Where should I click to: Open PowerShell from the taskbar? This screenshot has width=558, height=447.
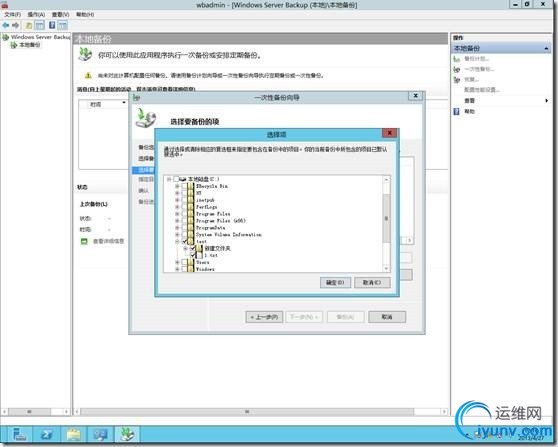click(46, 434)
